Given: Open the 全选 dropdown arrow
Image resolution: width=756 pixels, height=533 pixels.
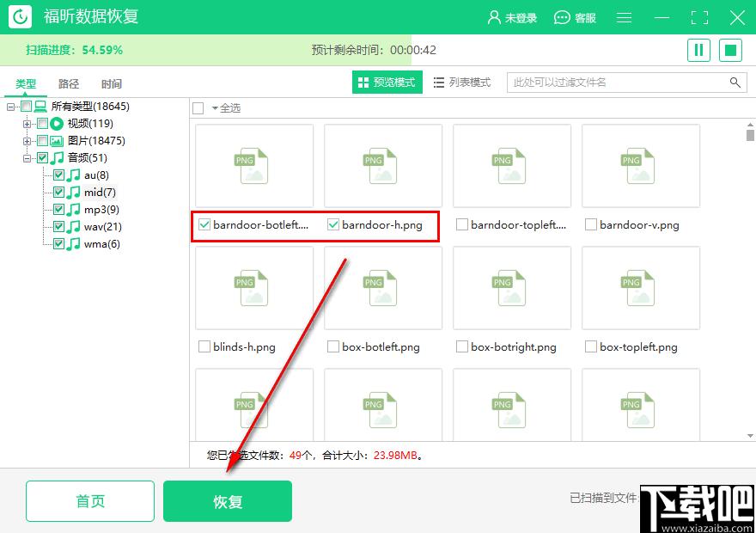Looking at the screenshot, I should 215,108.
